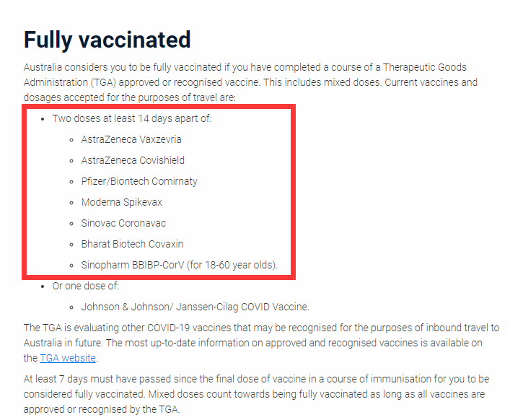
Task: Click the paragraph starting 'The TGA is evaluating'
Action: tap(261, 343)
